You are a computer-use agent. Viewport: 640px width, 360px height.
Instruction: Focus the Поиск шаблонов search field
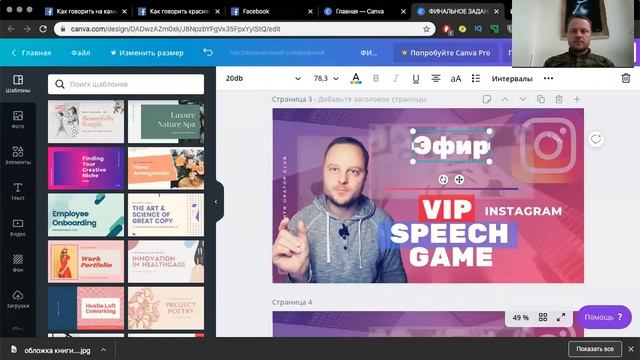point(126,84)
